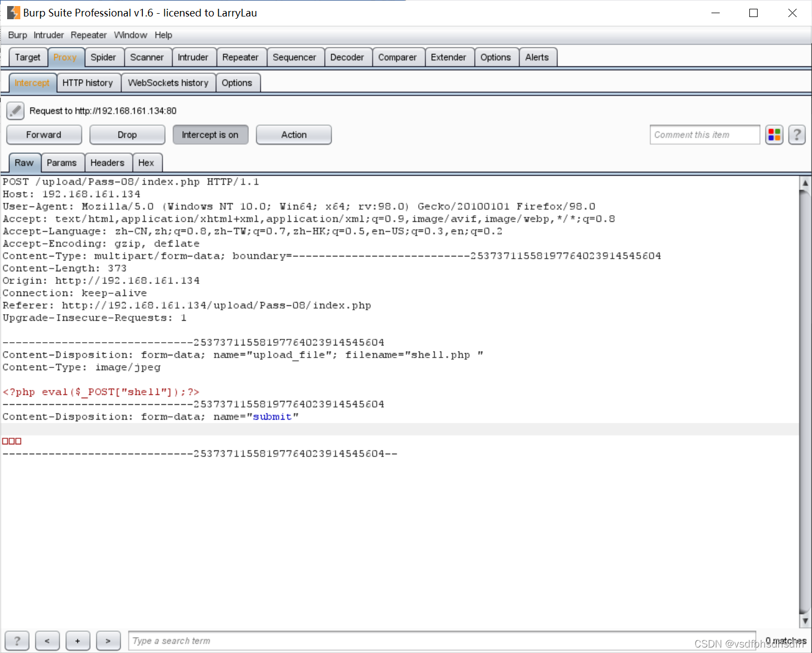Click the help question mark near comment field
The width and height of the screenshot is (812, 653).
pyautogui.click(x=797, y=135)
